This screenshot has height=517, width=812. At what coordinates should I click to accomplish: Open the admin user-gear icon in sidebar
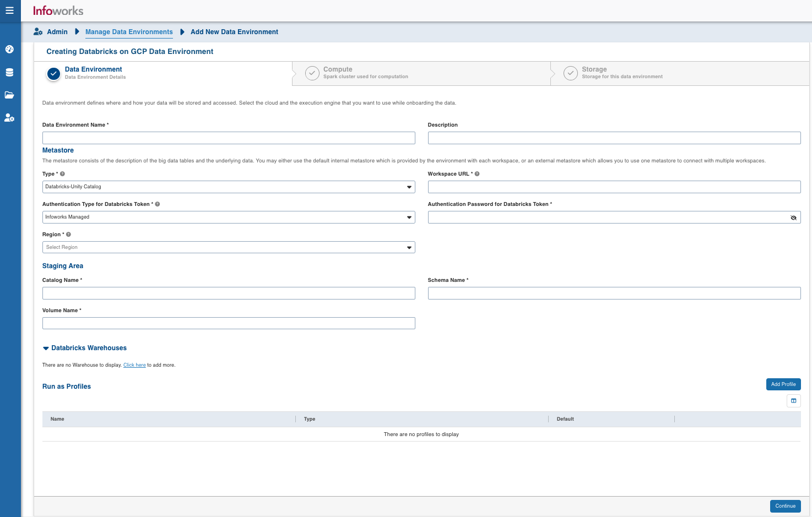pos(9,117)
